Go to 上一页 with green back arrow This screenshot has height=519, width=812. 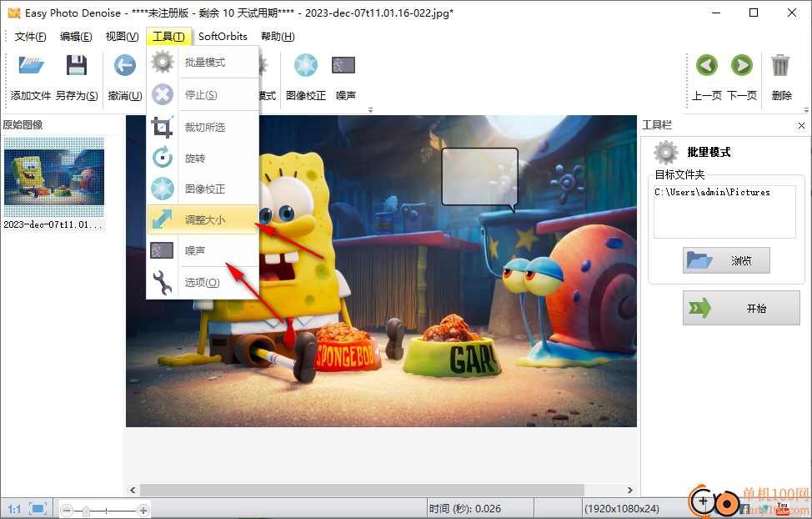pos(707,65)
